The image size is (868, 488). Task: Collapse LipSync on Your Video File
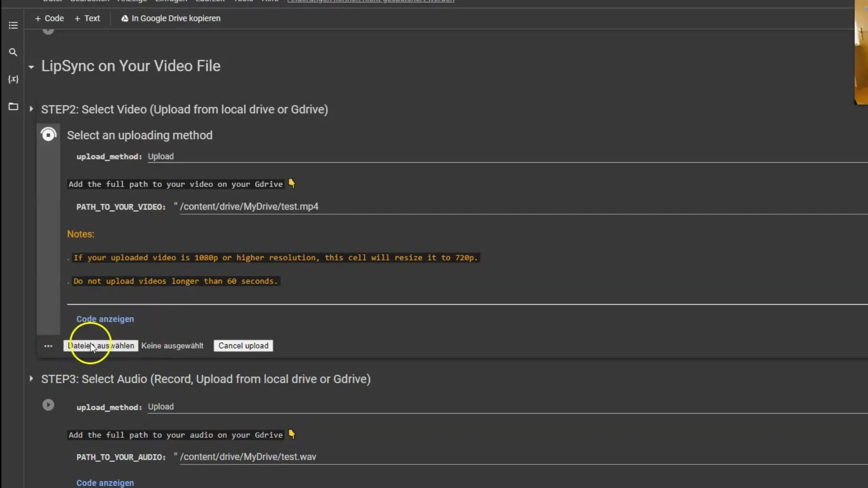(x=32, y=66)
